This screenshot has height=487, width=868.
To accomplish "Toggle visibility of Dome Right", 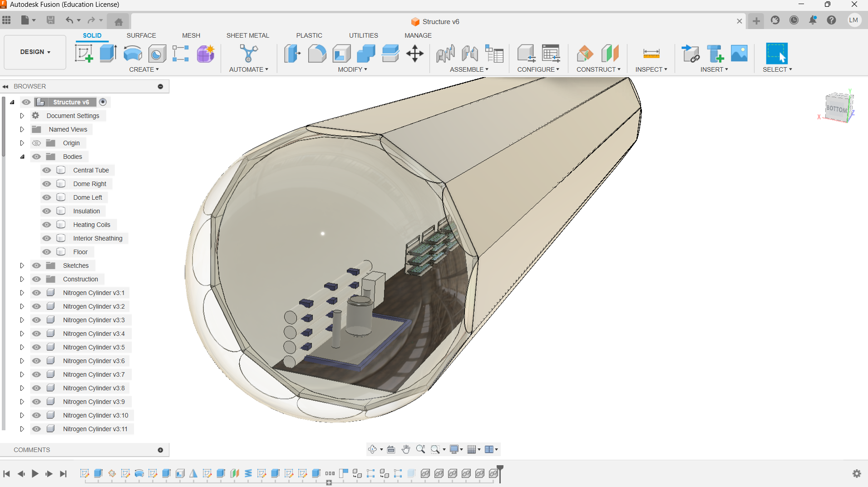I will (47, 184).
